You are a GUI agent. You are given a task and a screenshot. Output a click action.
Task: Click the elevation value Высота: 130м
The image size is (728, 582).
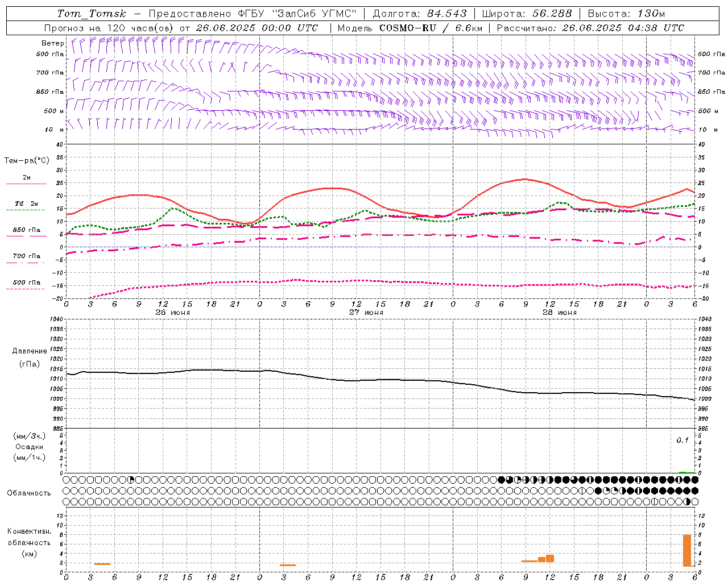pyautogui.click(x=626, y=14)
